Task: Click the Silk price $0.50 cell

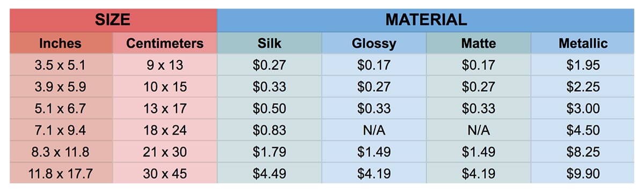Action: 269,108
